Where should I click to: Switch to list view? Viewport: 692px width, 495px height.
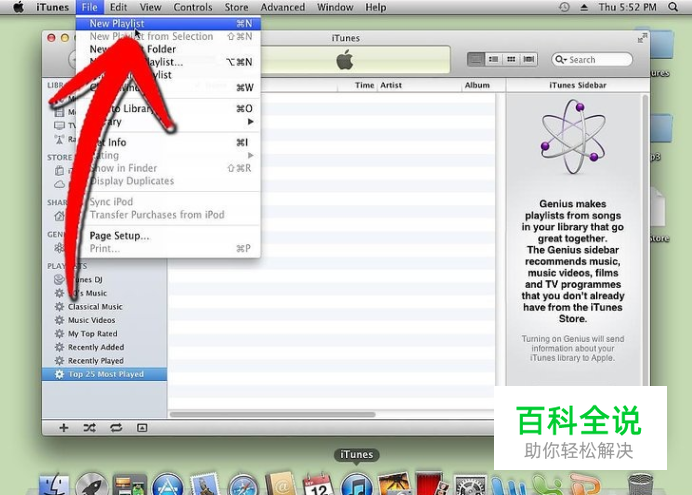(x=476, y=59)
